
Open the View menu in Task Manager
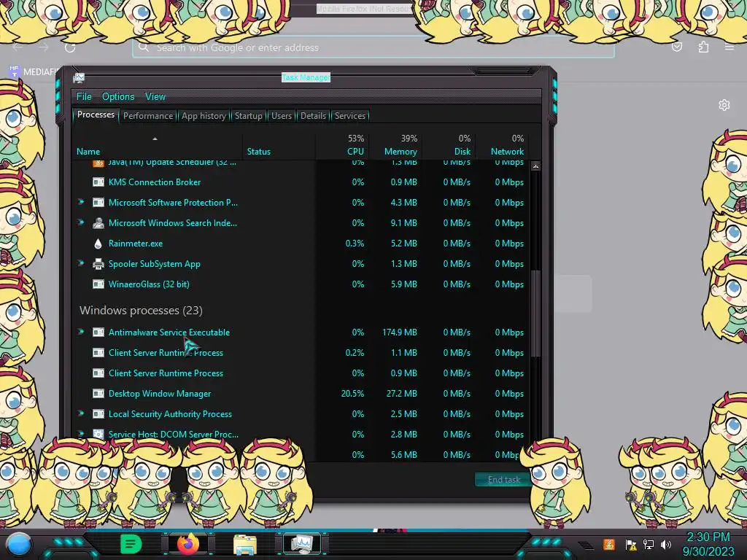[155, 97]
